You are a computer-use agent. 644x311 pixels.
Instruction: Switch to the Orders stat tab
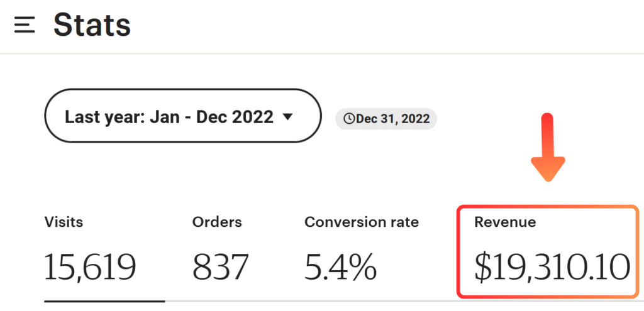(x=217, y=222)
